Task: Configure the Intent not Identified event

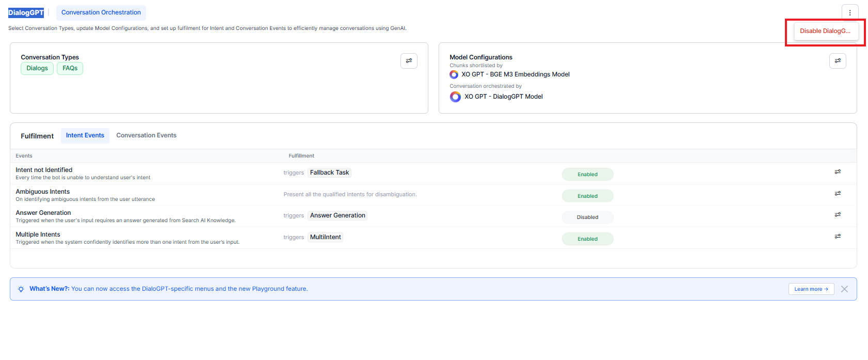Action: tap(838, 171)
